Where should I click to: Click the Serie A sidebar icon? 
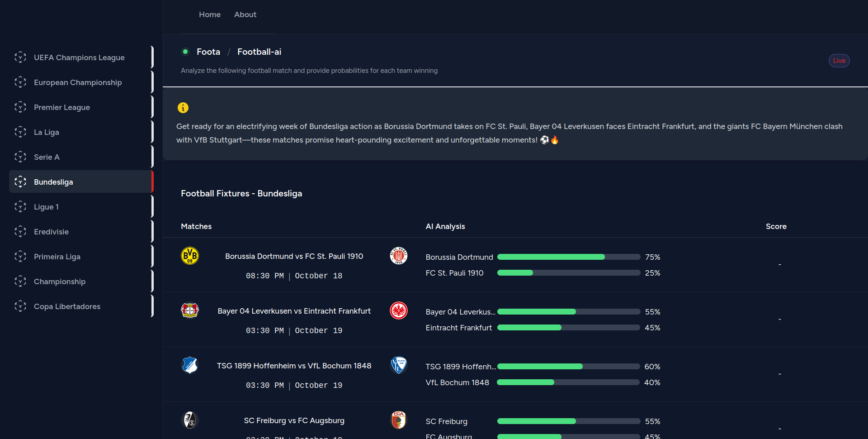[20, 157]
